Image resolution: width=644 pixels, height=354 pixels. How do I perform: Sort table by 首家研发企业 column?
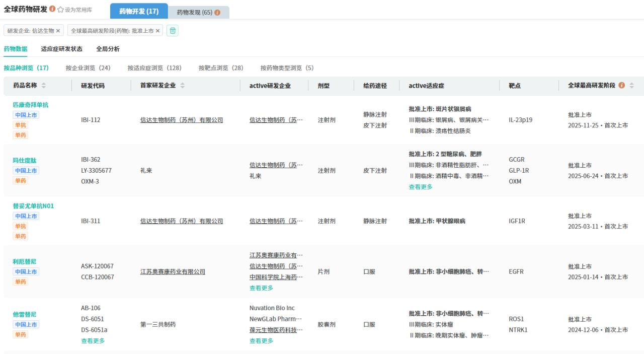(182, 86)
